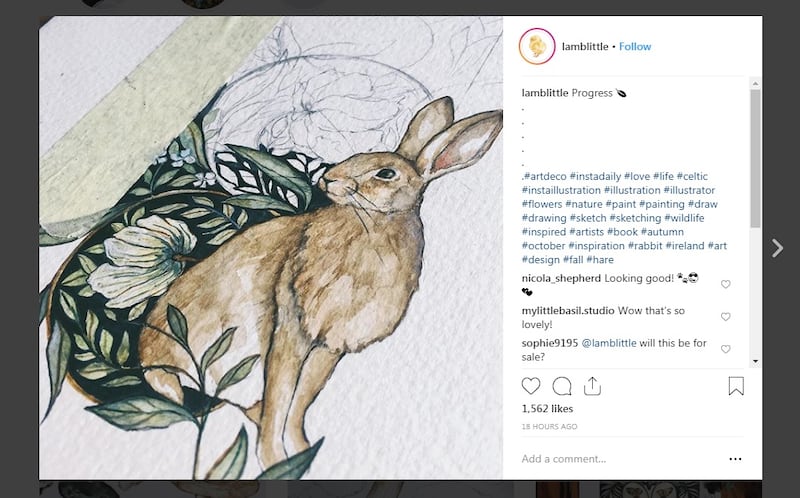The height and width of the screenshot is (498, 800).
Task: Open the #instaillustration hashtag
Action: [x=561, y=190]
